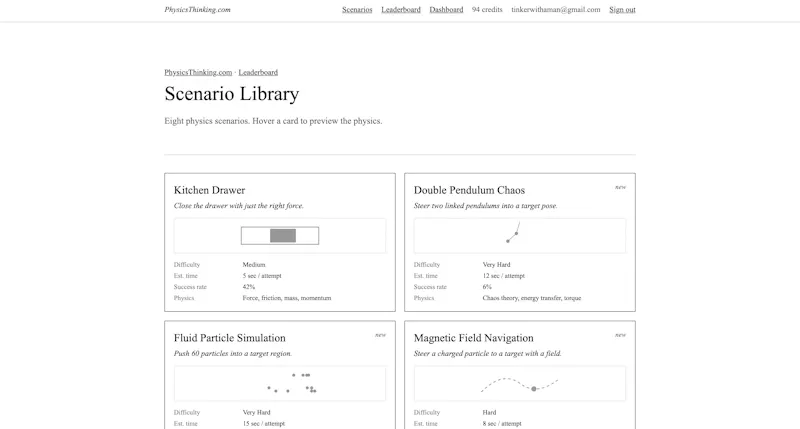
Task: Click the 6% success rate value
Action: (x=487, y=287)
